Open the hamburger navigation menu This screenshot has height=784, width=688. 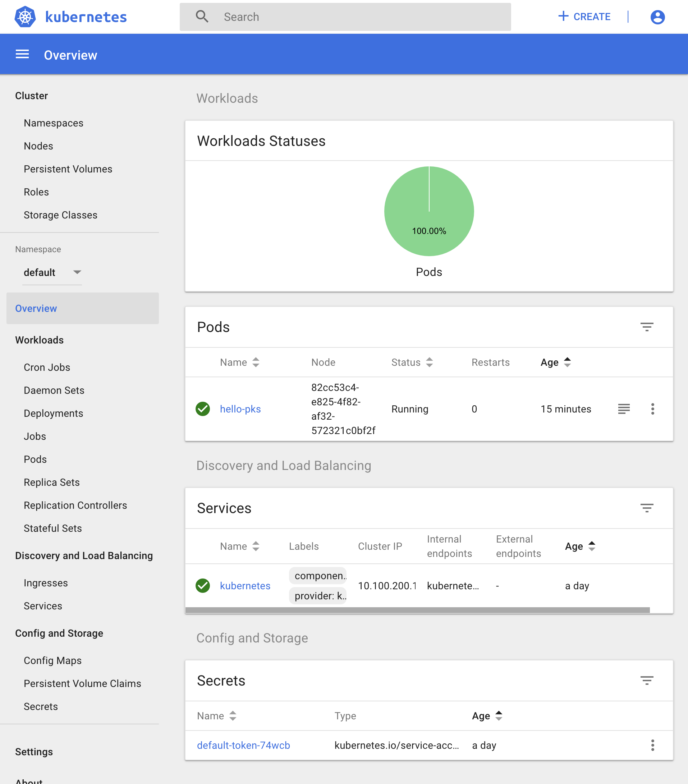pos(22,55)
